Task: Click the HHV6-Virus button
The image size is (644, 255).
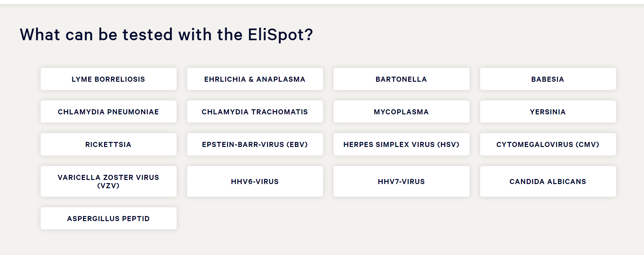Action: coord(255,181)
